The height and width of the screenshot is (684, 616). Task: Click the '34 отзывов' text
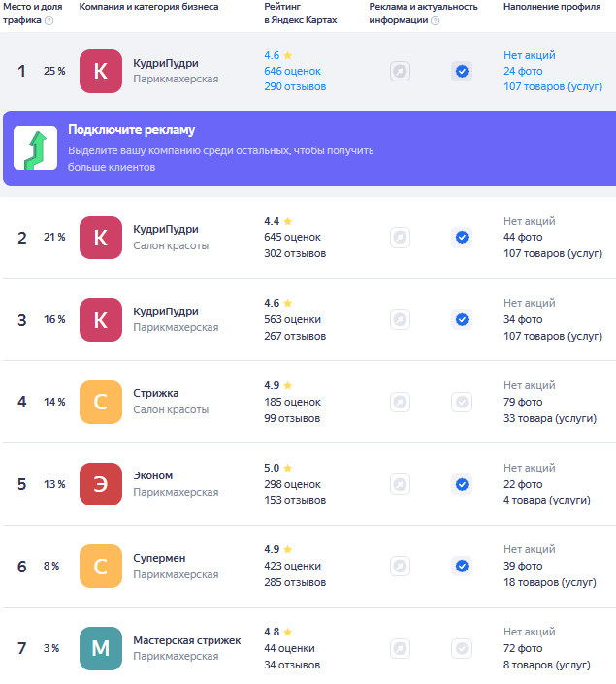pyautogui.click(x=292, y=665)
